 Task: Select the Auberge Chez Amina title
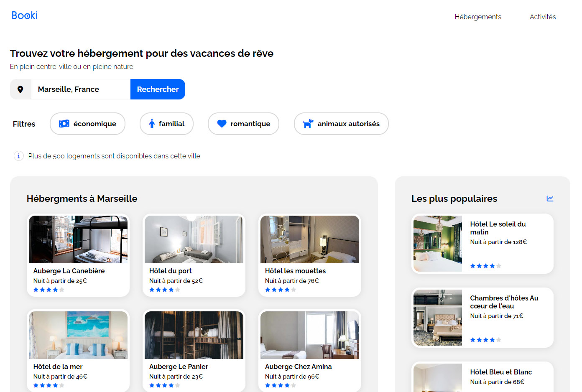[x=298, y=367]
